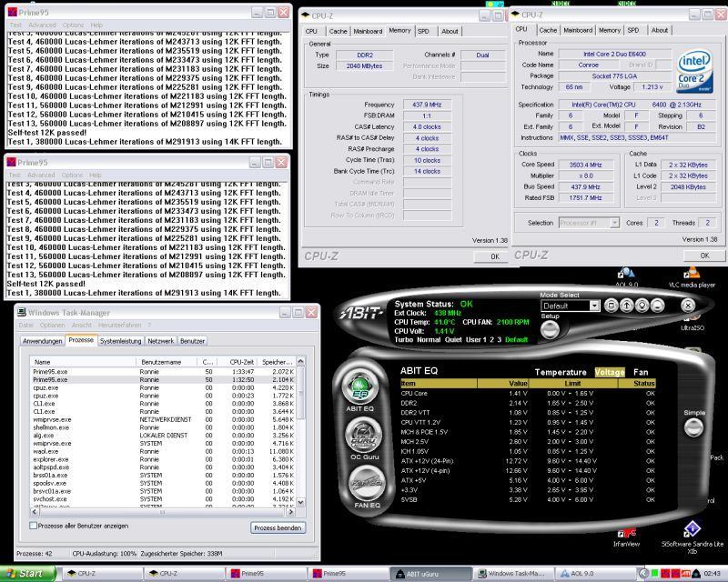728x582 pixels.
Task: Open Options menu in the lower Prime95 window
Action: tap(72, 175)
